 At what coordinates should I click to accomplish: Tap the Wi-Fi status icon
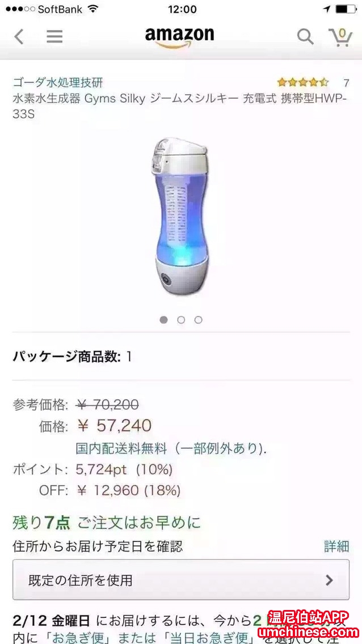(94, 9)
